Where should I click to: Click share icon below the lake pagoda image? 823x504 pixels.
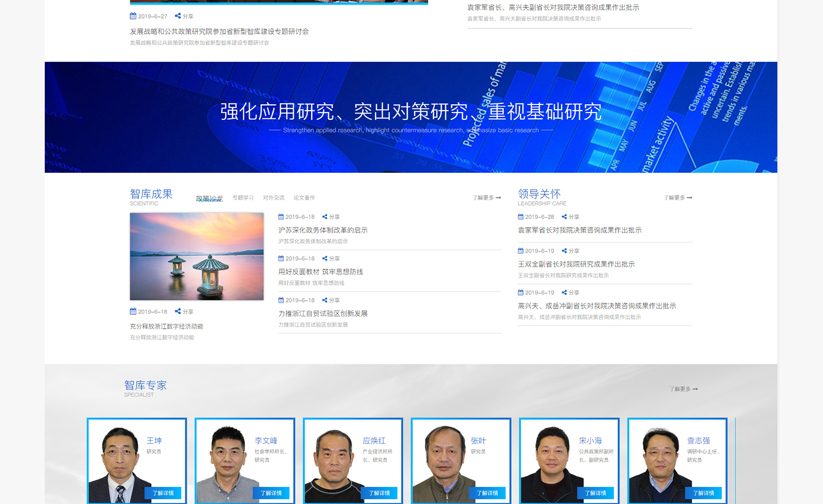point(178,312)
